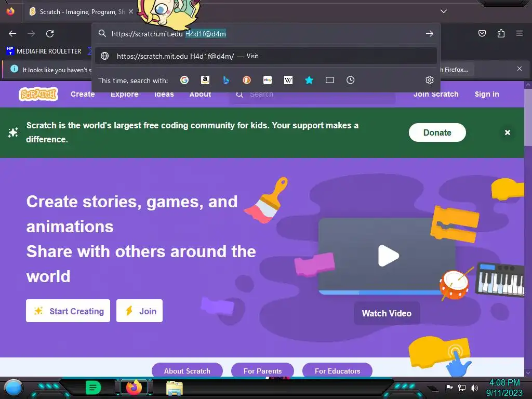
Task: Click the Go arrow in address bar
Action: (x=430, y=34)
